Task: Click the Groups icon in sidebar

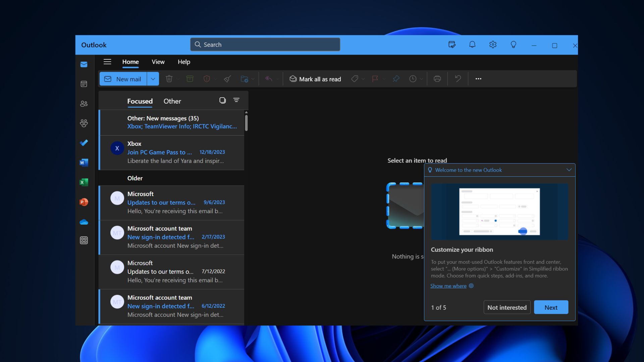Action: tap(84, 123)
